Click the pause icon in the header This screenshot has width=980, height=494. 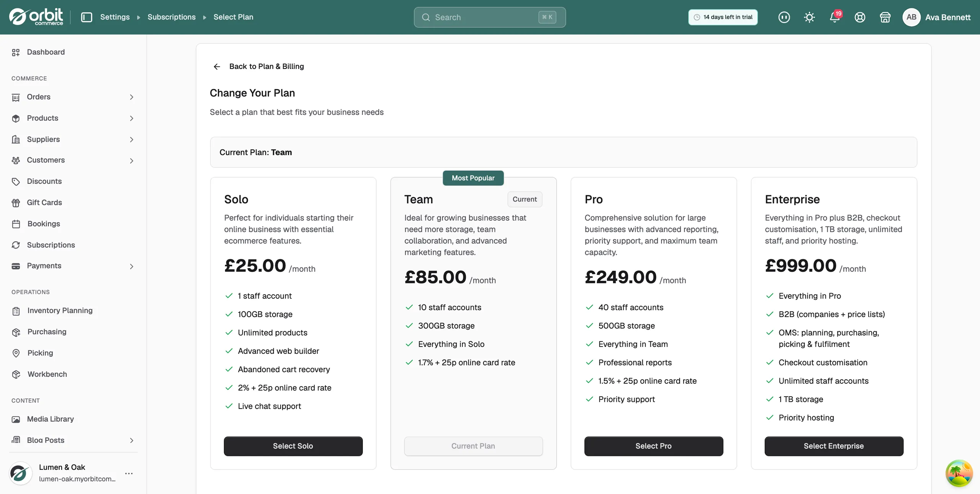tap(784, 17)
